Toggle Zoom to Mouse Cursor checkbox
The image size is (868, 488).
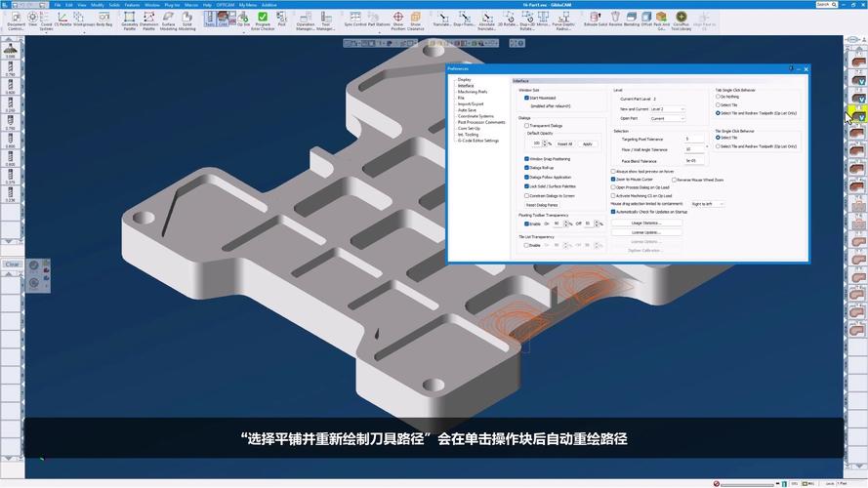click(613, 180)
